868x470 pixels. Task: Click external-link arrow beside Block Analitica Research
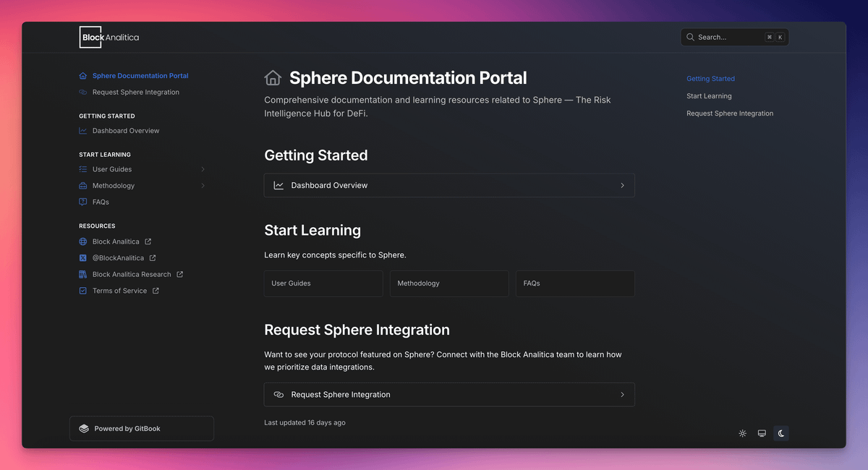(x=179, y=275)
